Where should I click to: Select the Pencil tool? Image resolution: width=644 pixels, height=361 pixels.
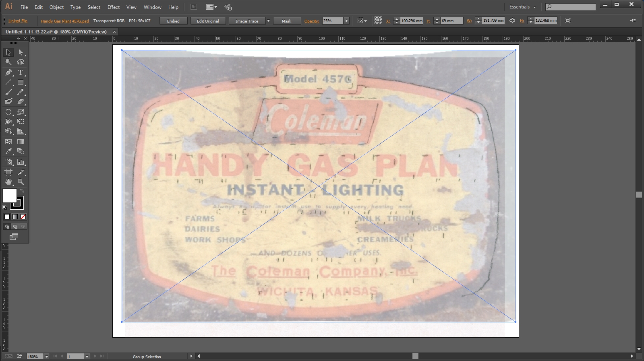pos(21,92)
